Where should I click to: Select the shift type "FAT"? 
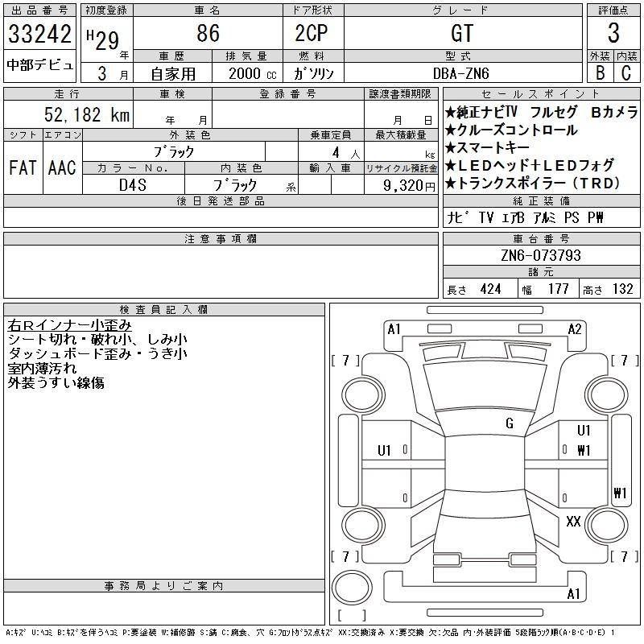click(x=23, y=167)
